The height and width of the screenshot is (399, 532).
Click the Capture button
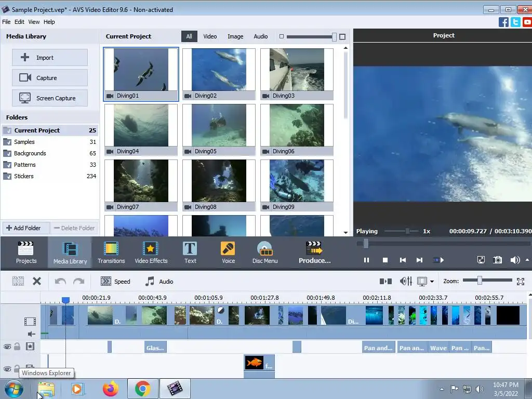pyautogui.click(x=50, y=78)
